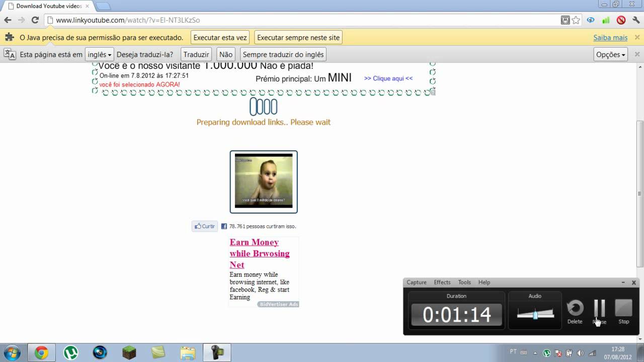This screenshot has width=644, height=362.
Task: Close the translation bar
Action: click(637, 54)
